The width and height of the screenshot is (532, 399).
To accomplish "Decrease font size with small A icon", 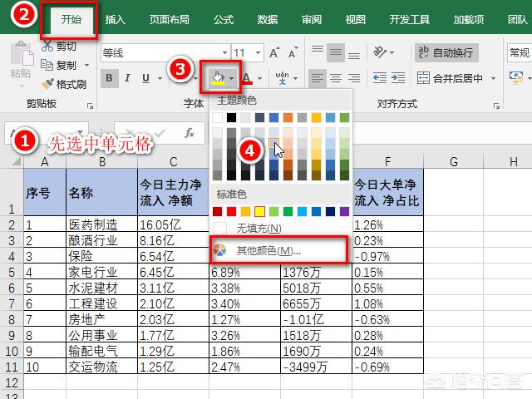I will pos(293,52).
